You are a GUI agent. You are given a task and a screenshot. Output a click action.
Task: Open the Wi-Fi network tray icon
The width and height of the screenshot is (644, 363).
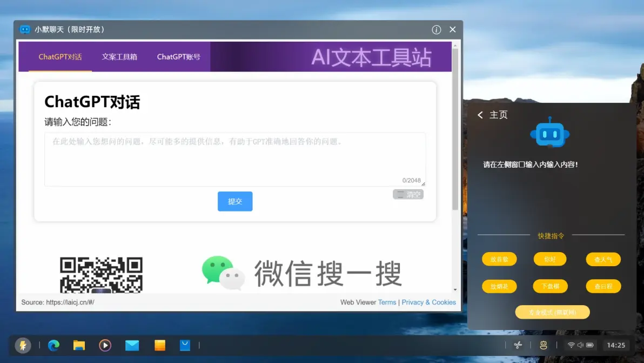click(x=571, y=345)
